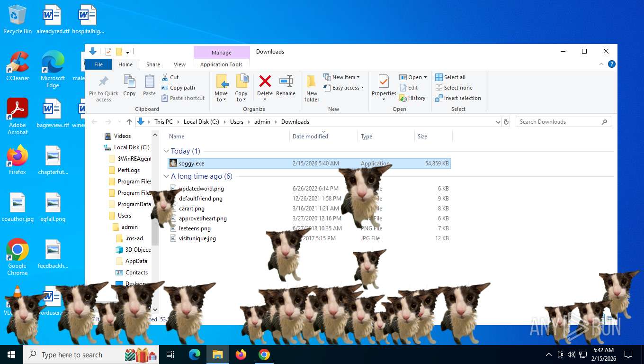Click the Manage contextual tab
Screen dimensions: 644x364
pyautogui.click(x=222, y=53)
